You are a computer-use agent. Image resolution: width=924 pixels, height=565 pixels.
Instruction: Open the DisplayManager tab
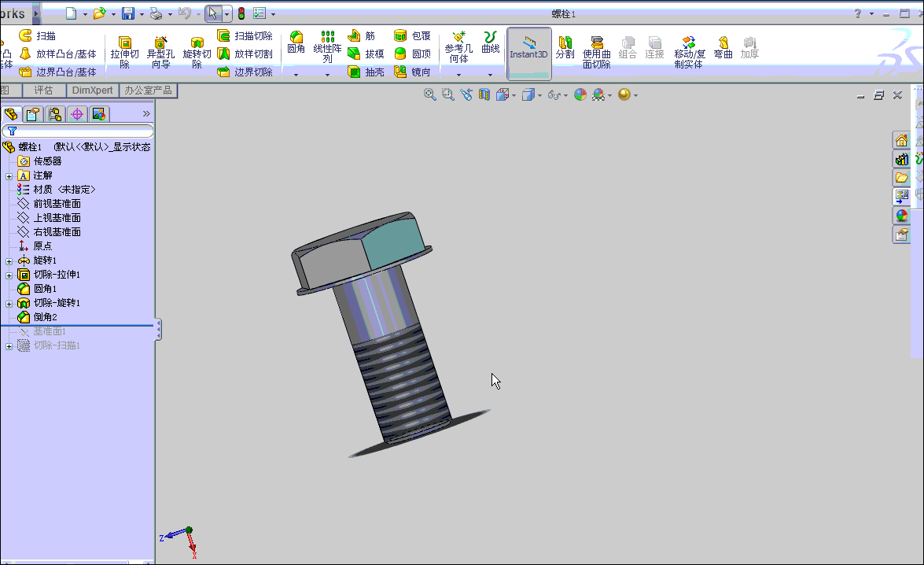(x=99, y=114)
